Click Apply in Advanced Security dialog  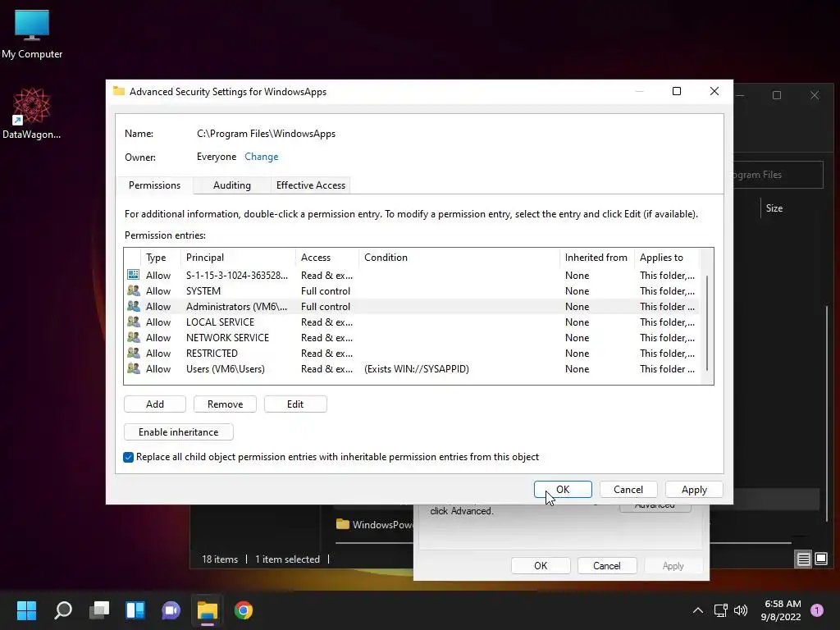694,489
